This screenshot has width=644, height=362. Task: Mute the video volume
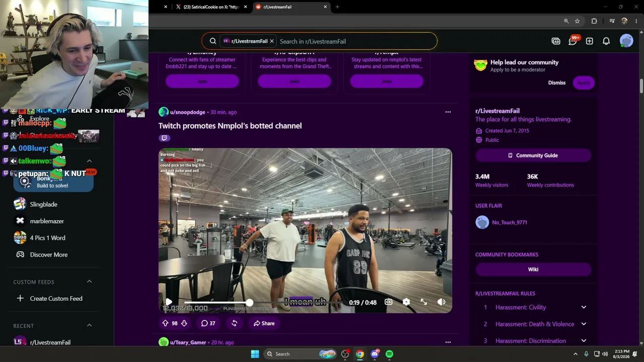pyautogui.click(x=441, y=302)
